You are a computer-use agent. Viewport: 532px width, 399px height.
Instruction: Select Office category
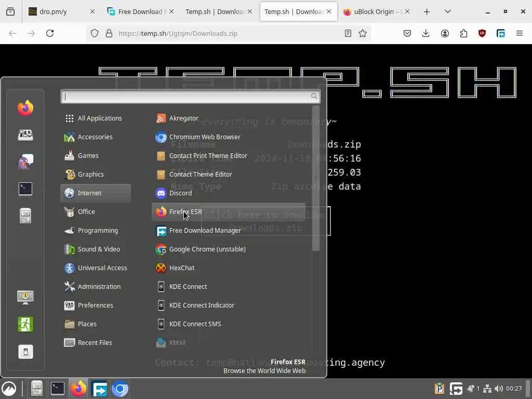point(96,212)
